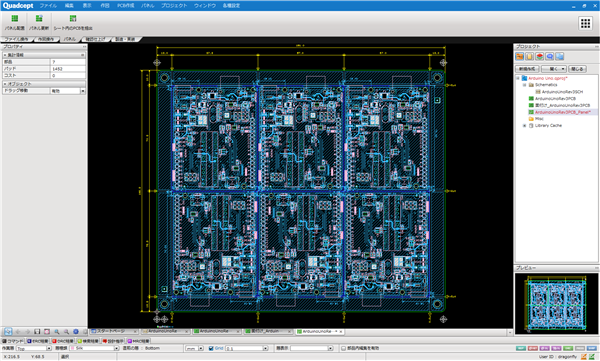Open the Silk layer type dropdown

click(116, 348)
